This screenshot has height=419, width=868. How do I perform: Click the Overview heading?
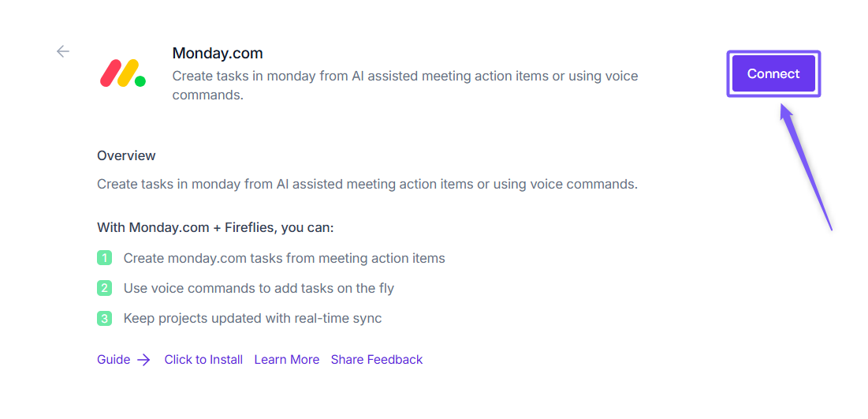tap(126, 155)
